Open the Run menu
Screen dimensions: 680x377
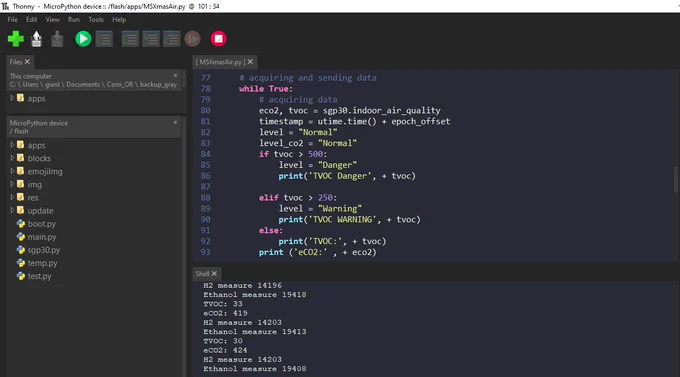tap(74, 20)
